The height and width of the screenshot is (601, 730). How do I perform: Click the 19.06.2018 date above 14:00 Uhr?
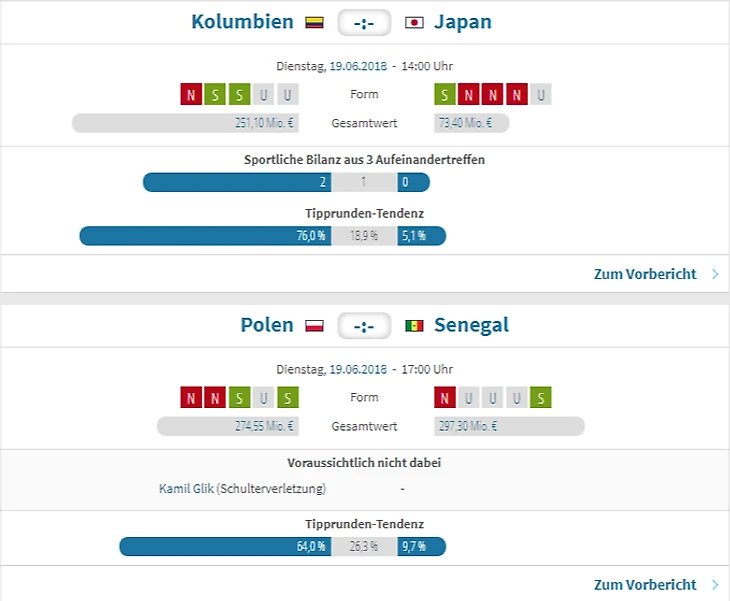pyautogui.click(x=358, y=66)
